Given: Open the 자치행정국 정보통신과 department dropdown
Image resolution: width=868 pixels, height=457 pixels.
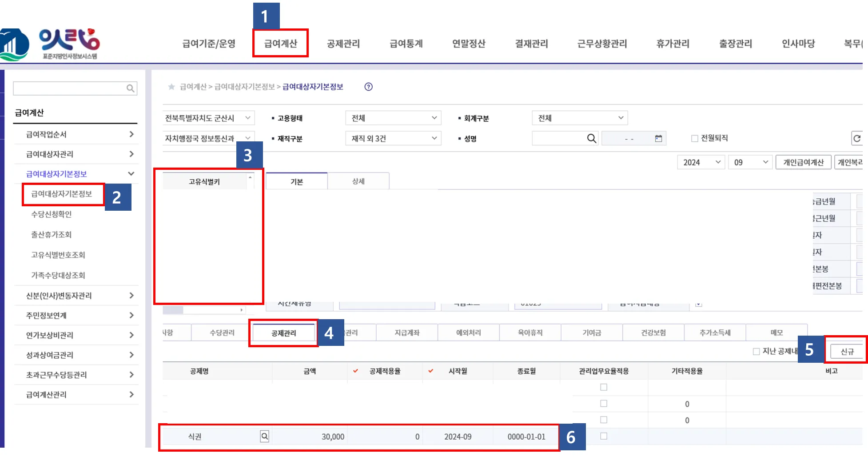Looking at the screenshot, I should click(208, 138).
